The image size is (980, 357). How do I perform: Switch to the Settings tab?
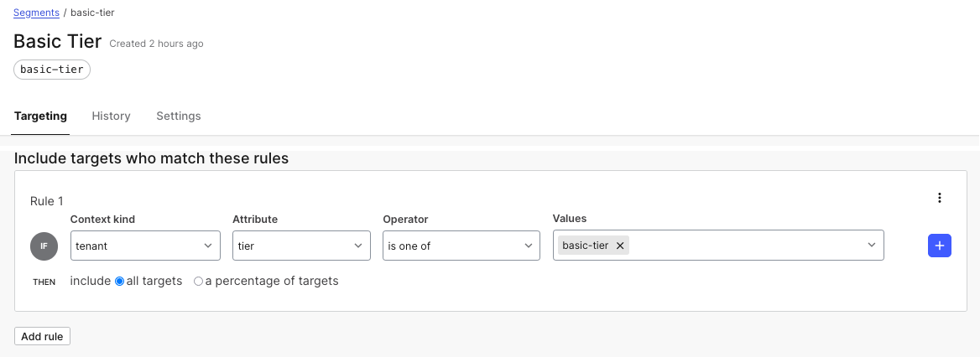click(x=179, y=116)
